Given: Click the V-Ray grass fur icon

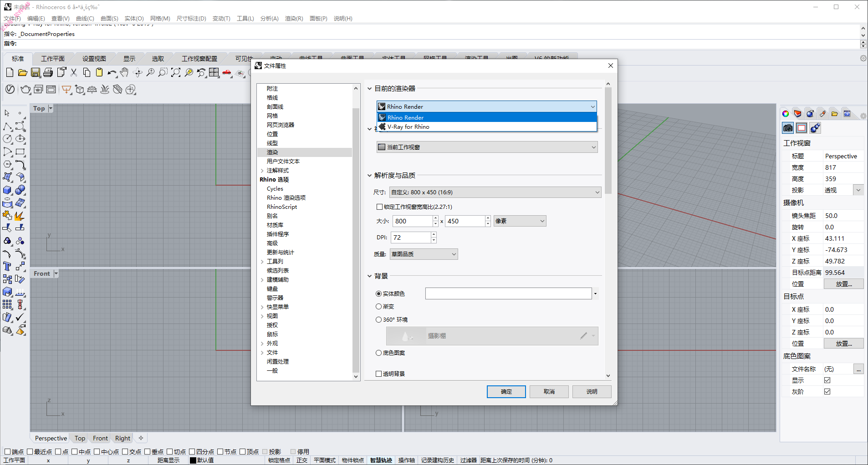Looking at the screenshot, I should 105,90.
